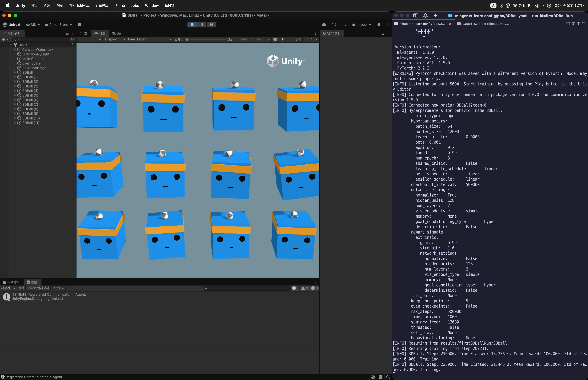Viewport: 588px width, 380px height.
Task: Pause the running game
Action: pos(202,24)
